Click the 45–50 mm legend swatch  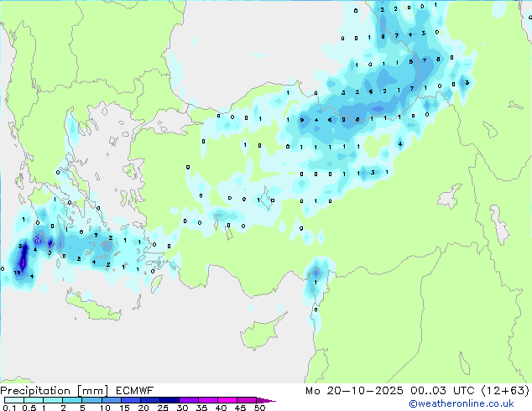coord(247,400)
